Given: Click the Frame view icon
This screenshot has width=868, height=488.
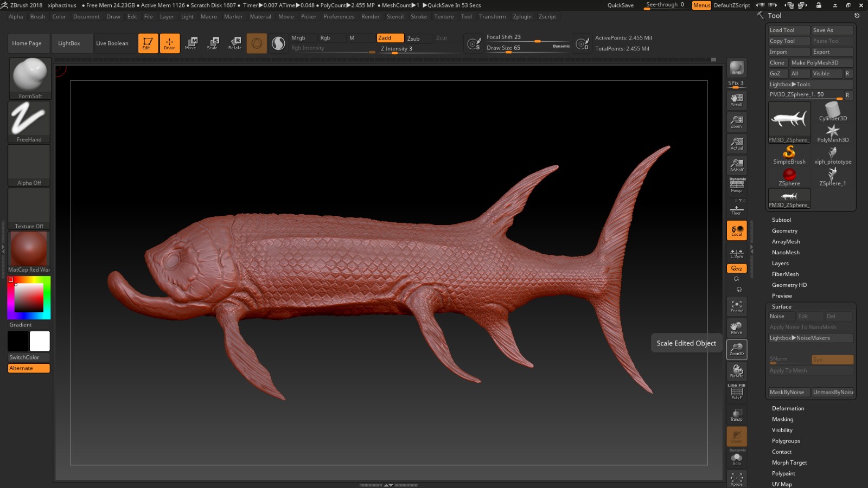Looking at the screenshot, I should (x=736, y=306).
